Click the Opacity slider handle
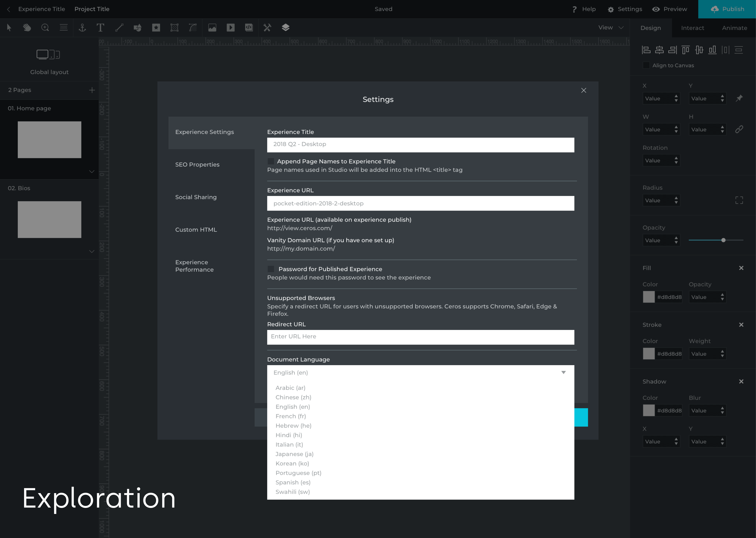756x538 pixels. [x=724, y=240]
